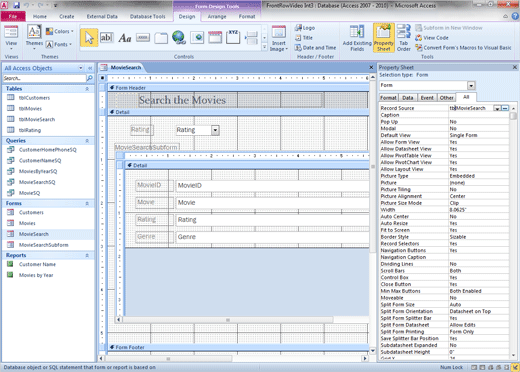Open Access Help question mark

click(515, 16)
